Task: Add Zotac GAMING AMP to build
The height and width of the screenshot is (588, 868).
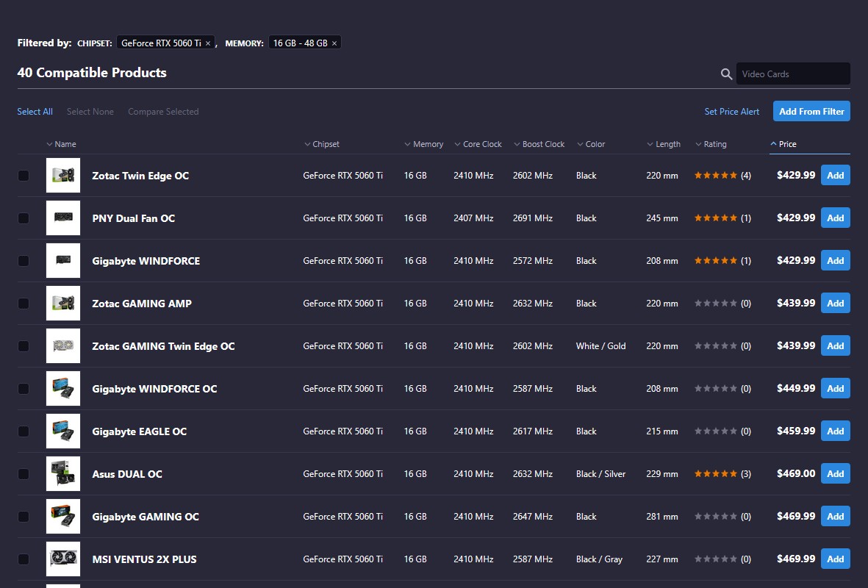Action: pos(836,304)
